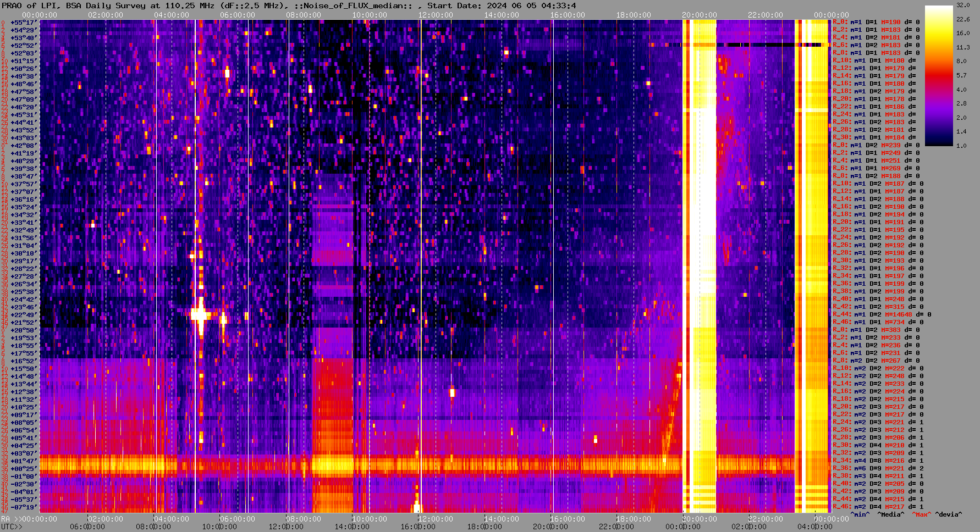Click 16:00:00 on the bottom RA axis

pos(567,519)
